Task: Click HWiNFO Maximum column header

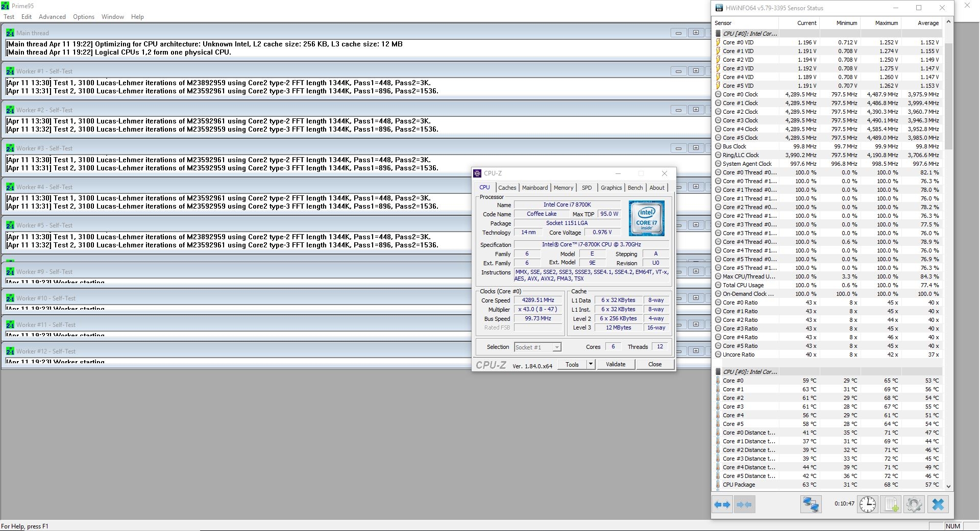Action: tap(880, 23)
